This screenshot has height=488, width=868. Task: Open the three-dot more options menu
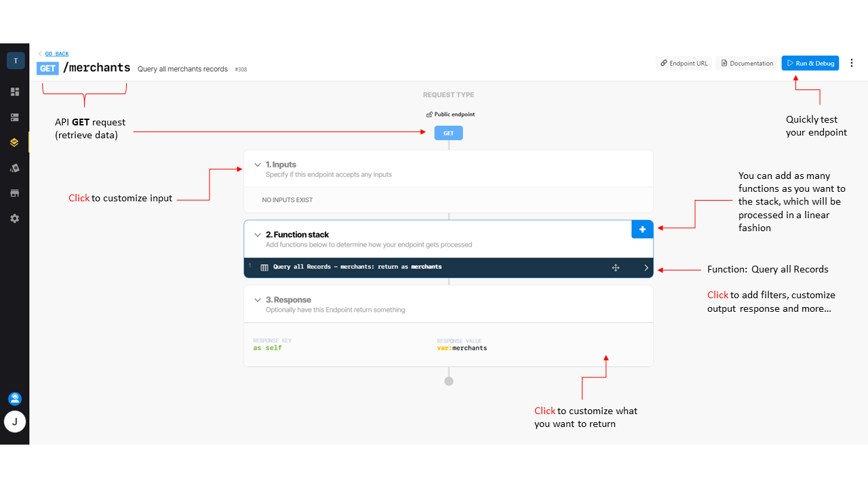tap(852, 63)
